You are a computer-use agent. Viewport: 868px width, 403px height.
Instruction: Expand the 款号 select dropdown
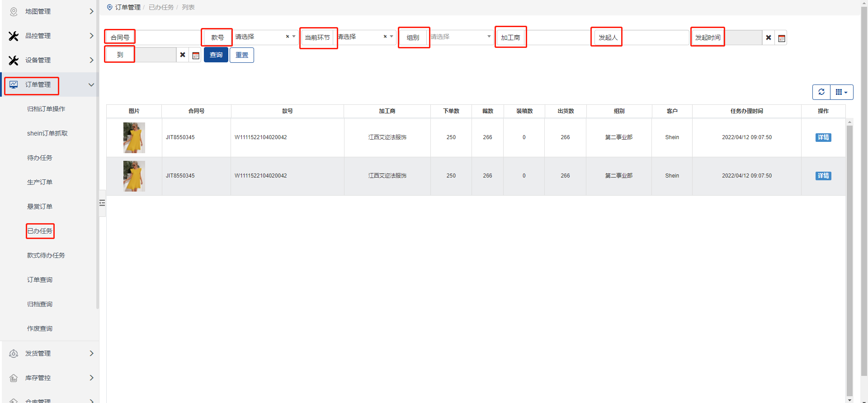click(294, 37)
